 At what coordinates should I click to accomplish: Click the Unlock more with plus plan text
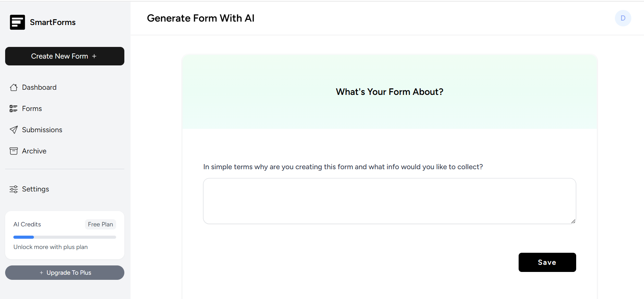[x=50, y=247]
